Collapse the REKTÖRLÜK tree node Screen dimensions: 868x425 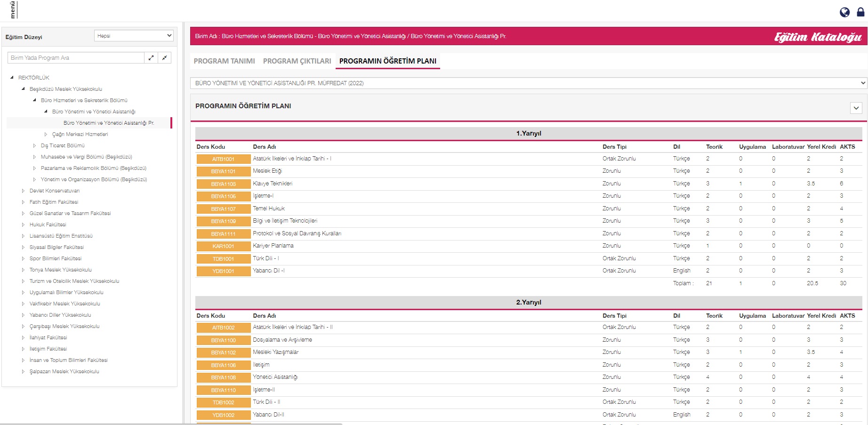coord(12,78)
